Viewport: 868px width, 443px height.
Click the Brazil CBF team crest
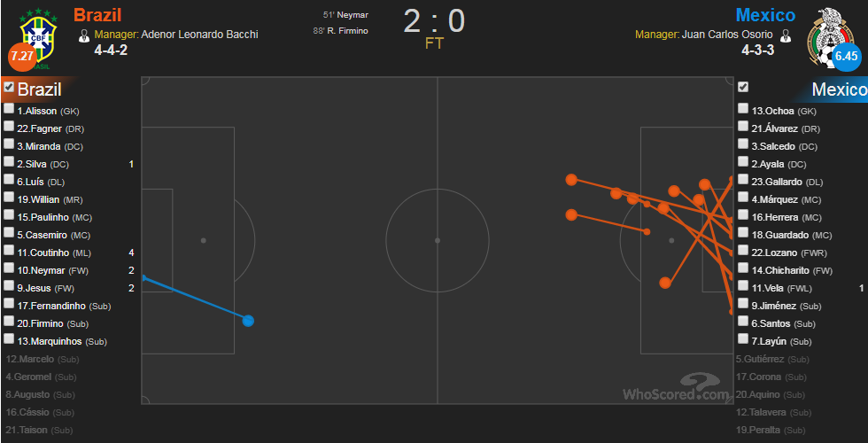(x=38, y=37)
